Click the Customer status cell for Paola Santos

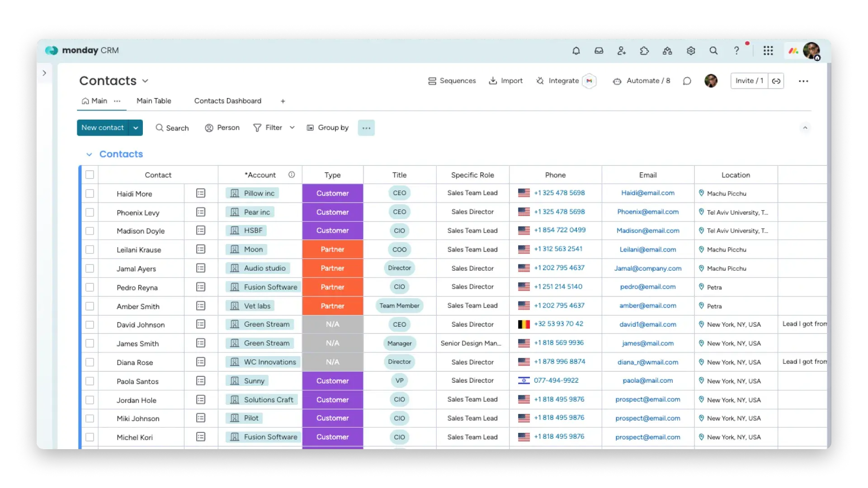tap(332, 381)
